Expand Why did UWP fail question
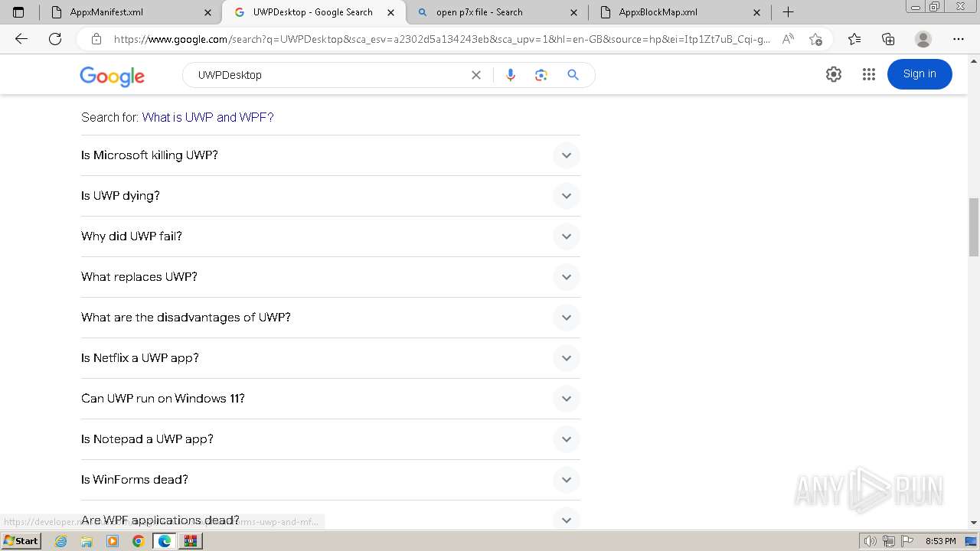The width and height of the screenshot is (980, 551). point(331,236)
